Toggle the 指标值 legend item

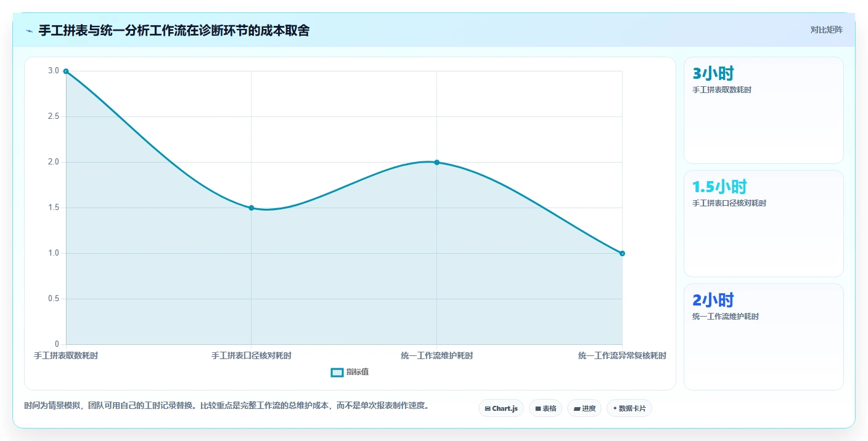[350, 372]
